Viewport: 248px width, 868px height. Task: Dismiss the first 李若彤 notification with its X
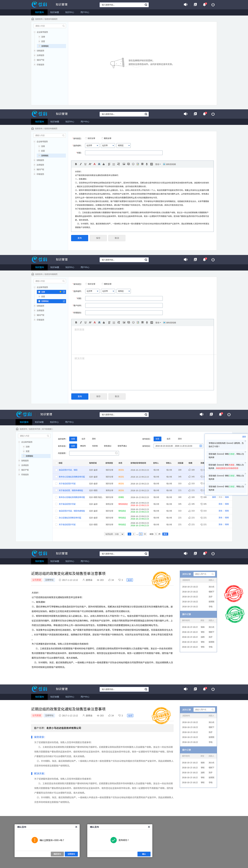point(245,441)
